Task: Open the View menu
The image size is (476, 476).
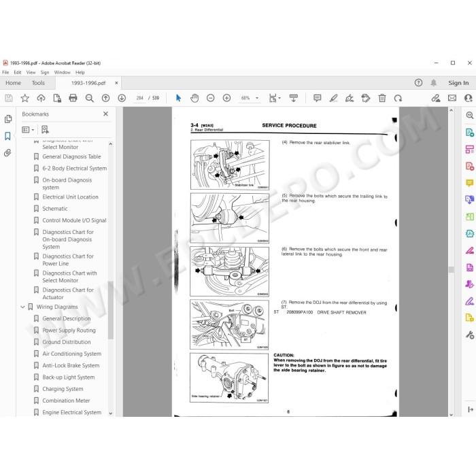Action: [x=31, y=72]
